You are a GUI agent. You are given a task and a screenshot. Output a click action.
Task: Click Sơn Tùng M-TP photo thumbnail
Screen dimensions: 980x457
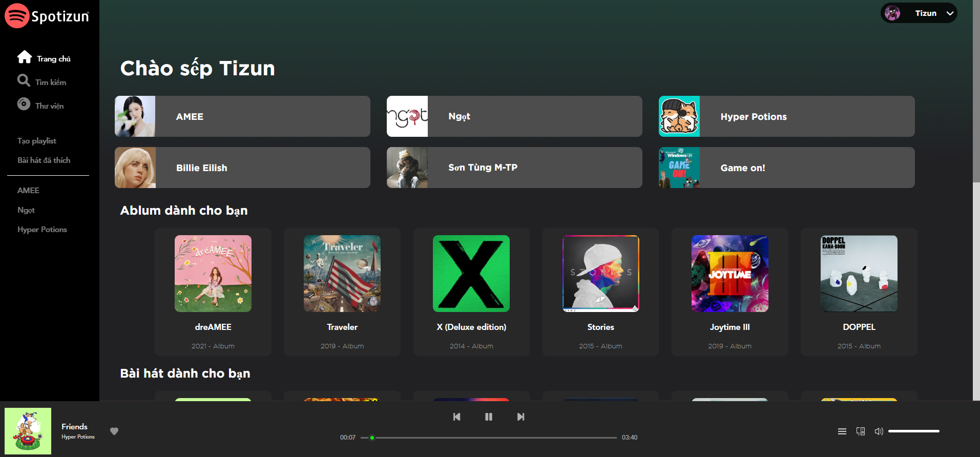(x=407, y=168)
